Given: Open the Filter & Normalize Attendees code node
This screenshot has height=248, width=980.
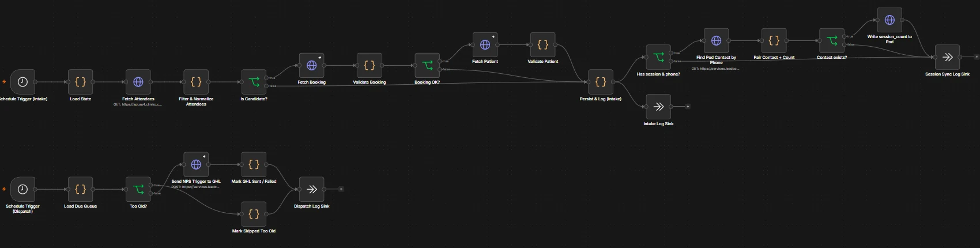Looking at the screenshot, I should tap(196, 82).
